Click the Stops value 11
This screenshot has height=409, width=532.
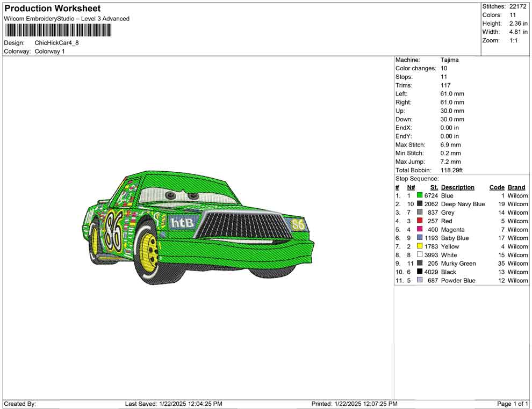click(x=443, y=77)
